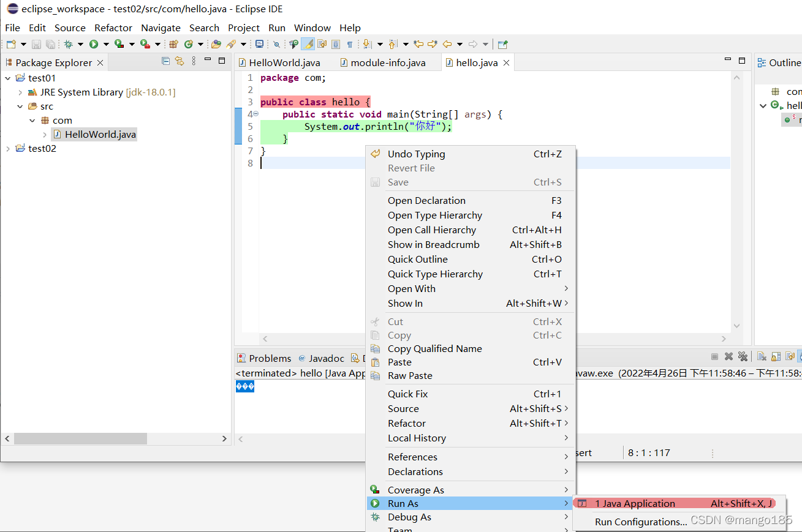The width and height of the screenshot is (802, 532).
Task: Expand the JRE System Library node
Action: (x=20, y=92)
